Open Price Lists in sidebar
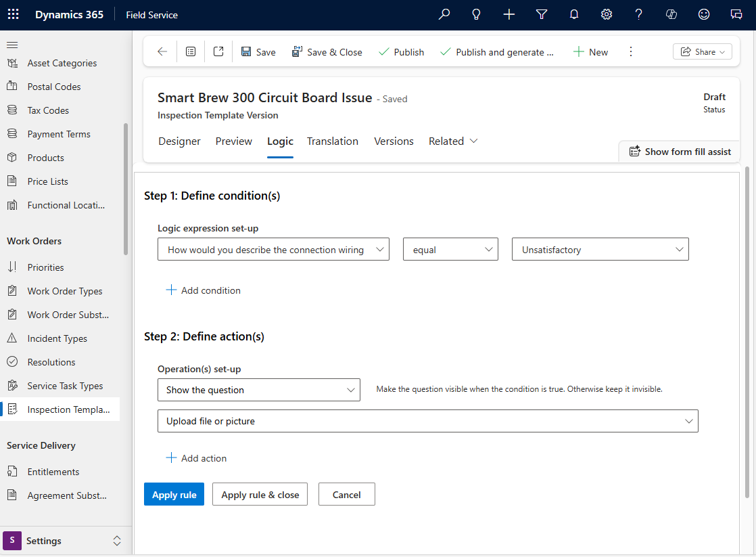 (x=60, y=181)
